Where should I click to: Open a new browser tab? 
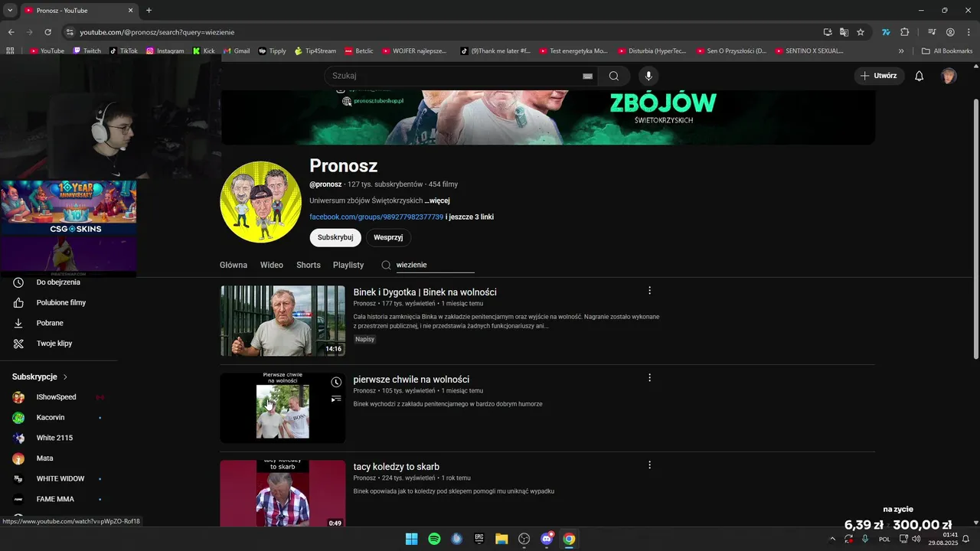149,11
